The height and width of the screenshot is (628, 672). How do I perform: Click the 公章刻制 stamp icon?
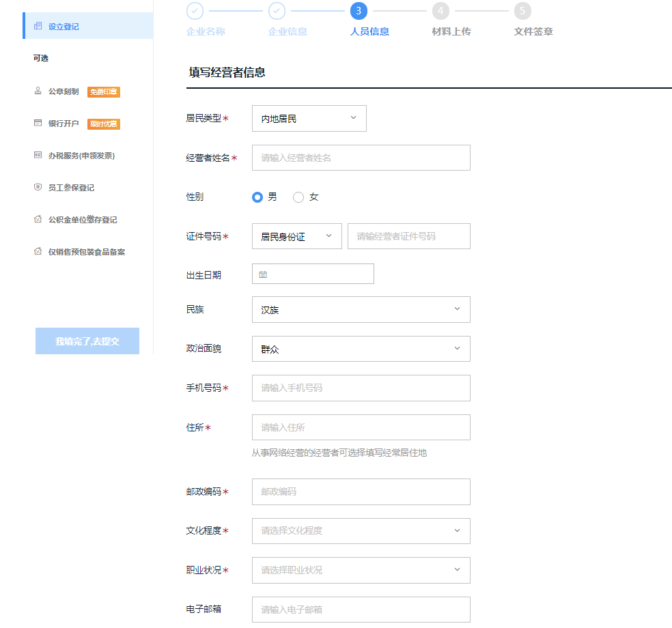pos(38,91)
